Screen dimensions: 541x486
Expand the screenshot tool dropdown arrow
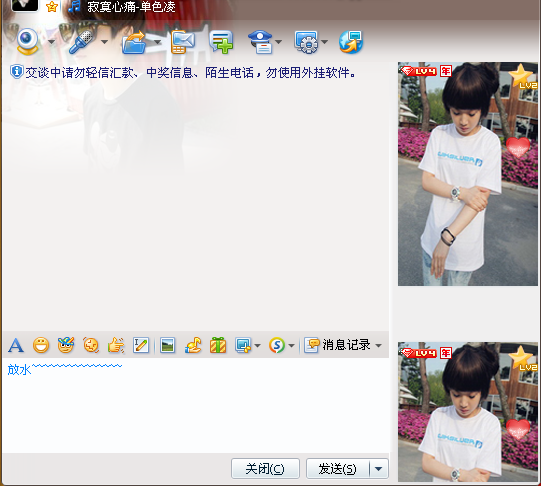[x=257, y=345]
